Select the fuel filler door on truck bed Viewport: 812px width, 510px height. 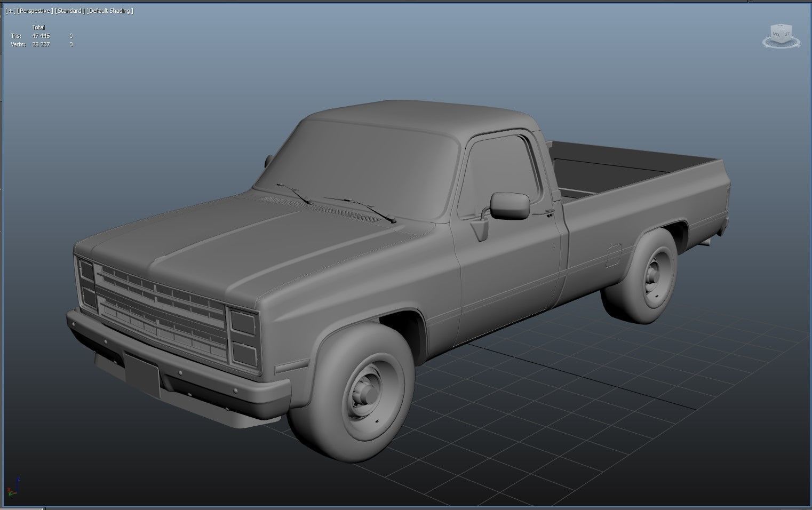pyautogui.click(x=614, y=255)
